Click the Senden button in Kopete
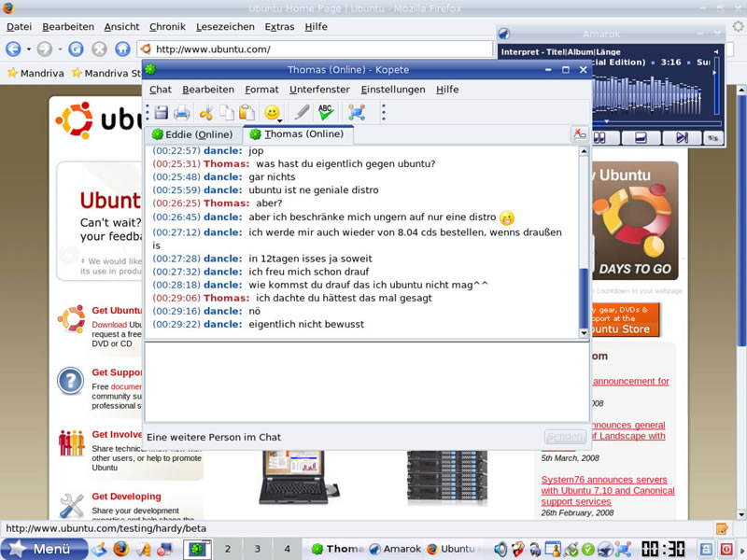Viewport: 747px width, 560px height. (x=565, y=437)
